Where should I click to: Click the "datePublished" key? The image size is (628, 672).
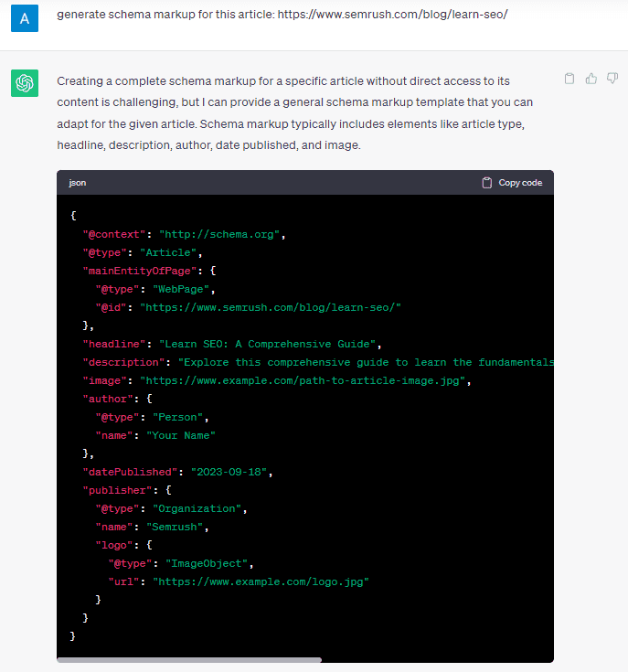(x=130, y=473)
